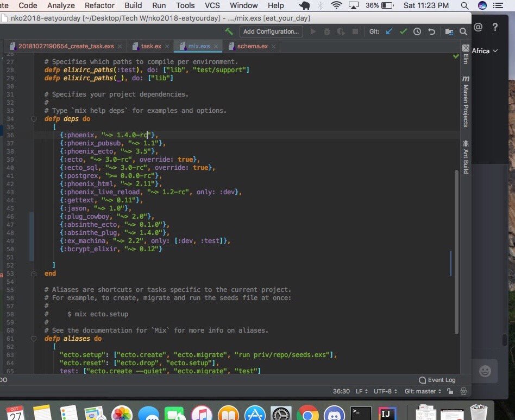
Task: Toggle the read-only lock icon in status bar
Action: 450,391
